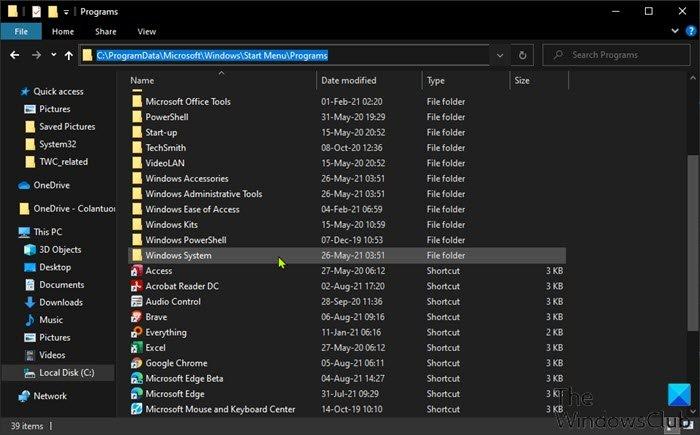
Task: Go up one folder level
Action: tap(68, 55)
